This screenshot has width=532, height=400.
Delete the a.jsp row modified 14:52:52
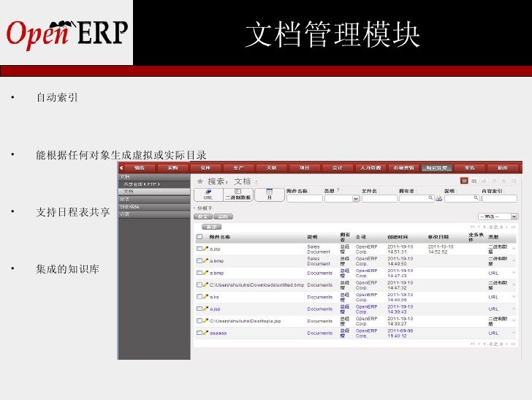click(514, 249)
